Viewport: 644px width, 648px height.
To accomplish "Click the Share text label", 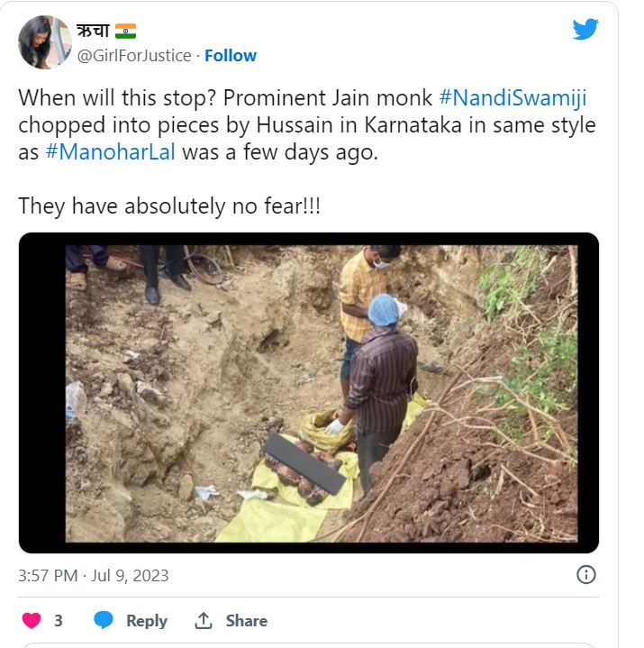I will click(x=246, y=621).
